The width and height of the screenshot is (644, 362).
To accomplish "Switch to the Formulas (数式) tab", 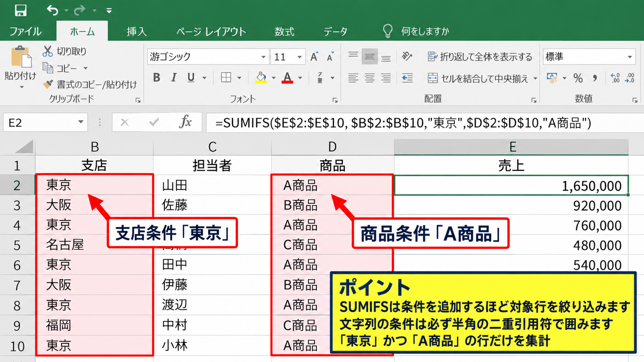I will (284, 31).
